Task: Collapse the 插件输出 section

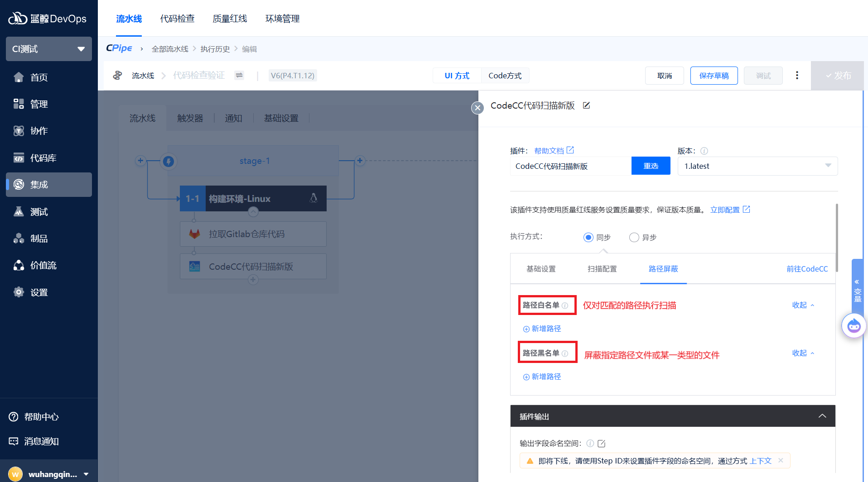Action: tap(822, 416)
